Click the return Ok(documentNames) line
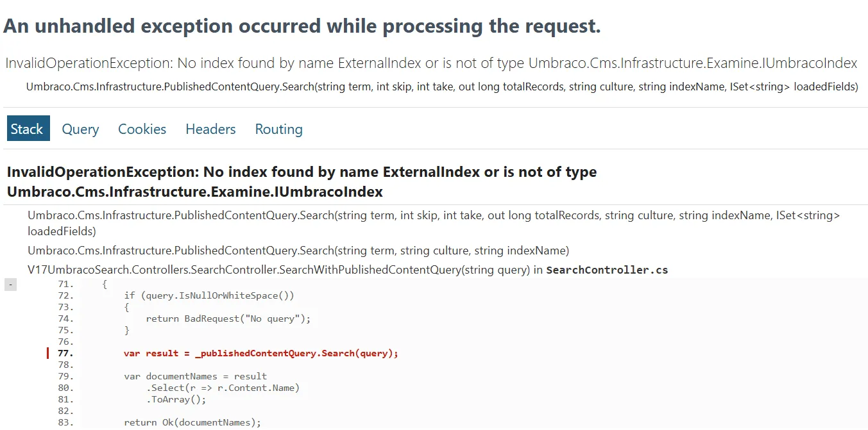 tap(192, 422)
